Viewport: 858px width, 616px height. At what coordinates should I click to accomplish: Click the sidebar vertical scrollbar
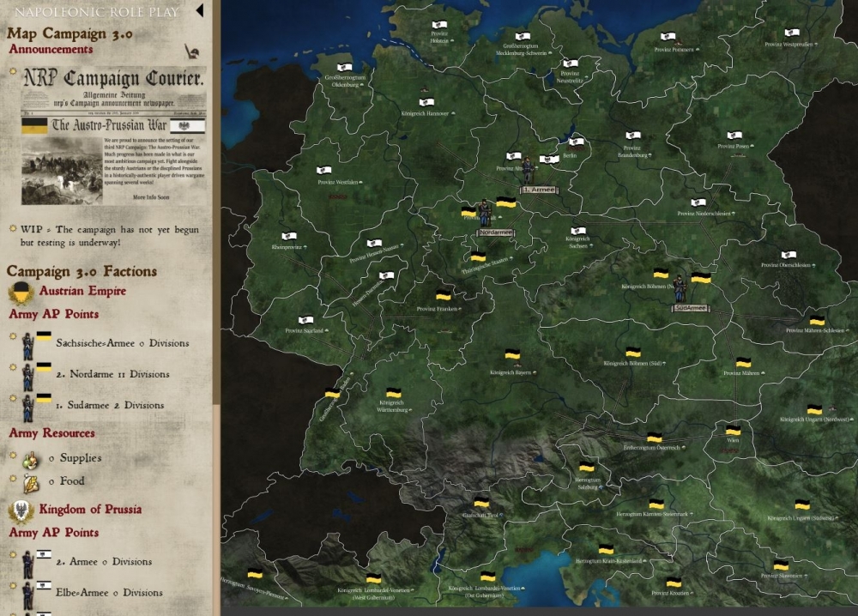coord(216,257)
